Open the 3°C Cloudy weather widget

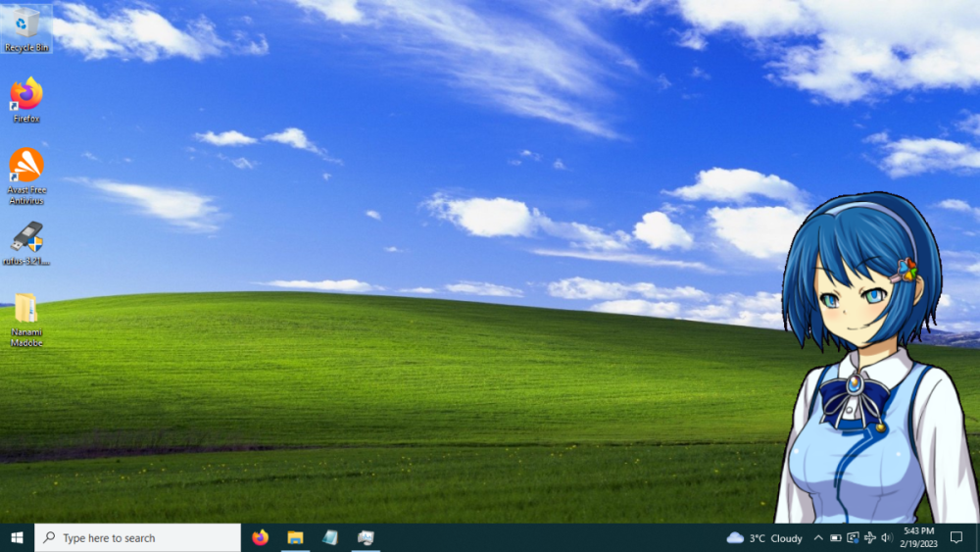click(x=764, y=537)
